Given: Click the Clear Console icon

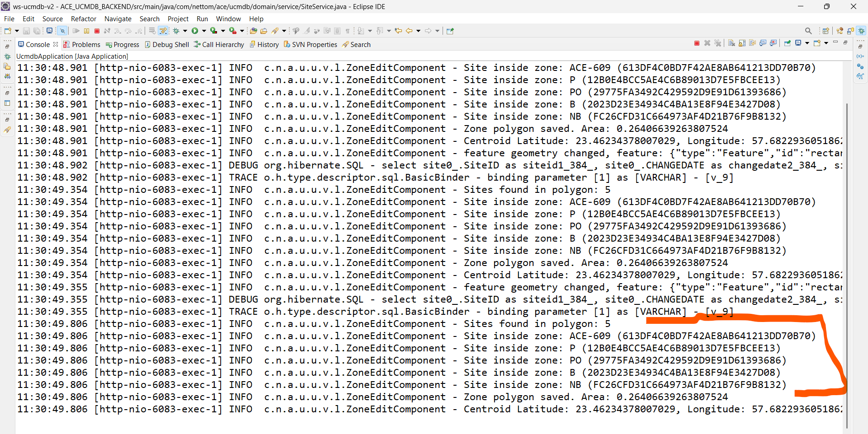Looking at the screenshot, I should [x=731, y=43].
